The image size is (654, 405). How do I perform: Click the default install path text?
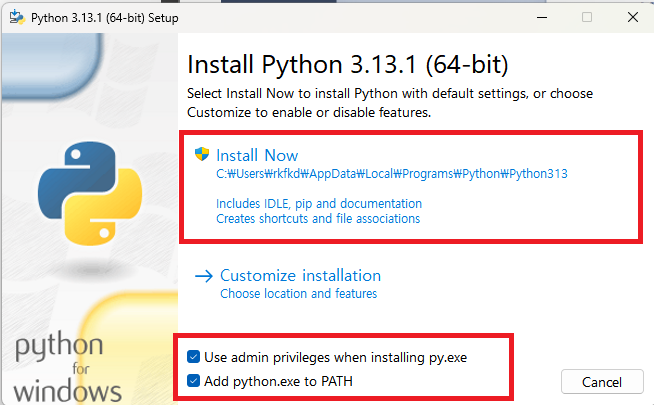[x=392, y=174]
